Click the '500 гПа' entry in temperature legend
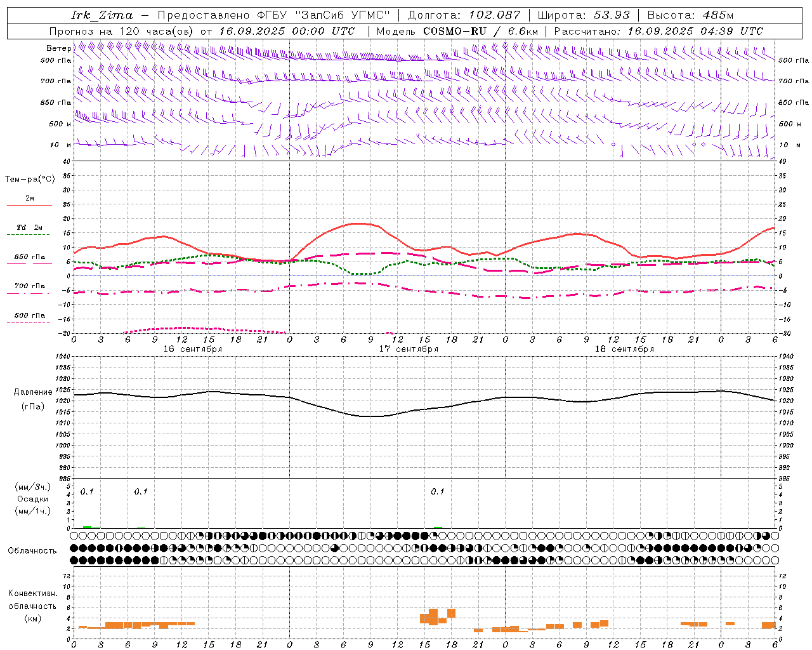The image size is (812, 650). (x=30, y=315)
